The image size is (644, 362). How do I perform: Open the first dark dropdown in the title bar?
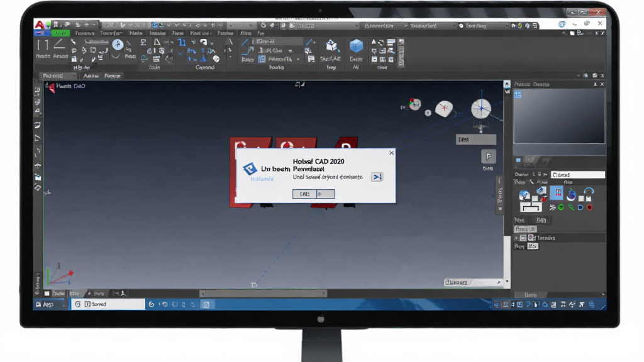tap(324, 25)
